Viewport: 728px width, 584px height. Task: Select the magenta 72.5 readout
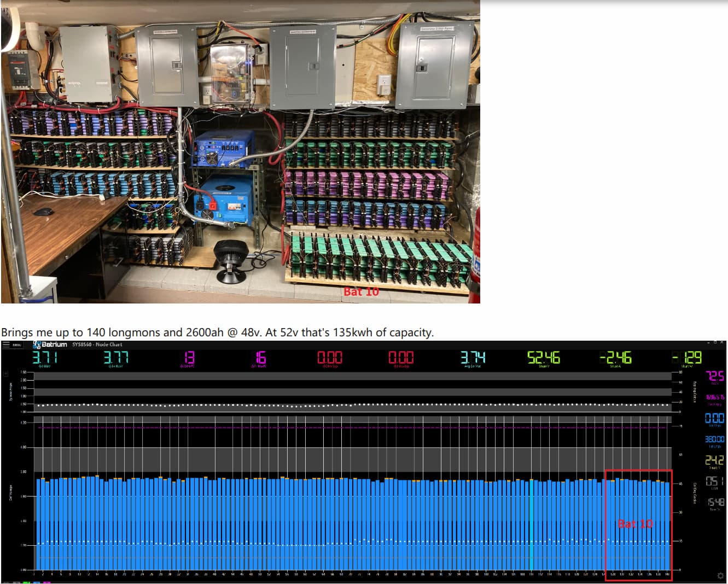(x=715, y=376)
